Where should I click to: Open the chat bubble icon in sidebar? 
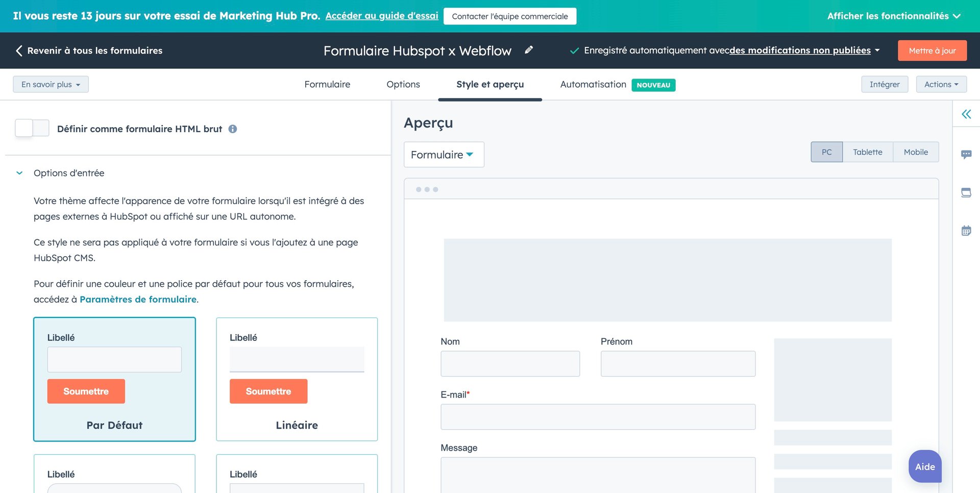pyautogui.click(x=966, y=154)
